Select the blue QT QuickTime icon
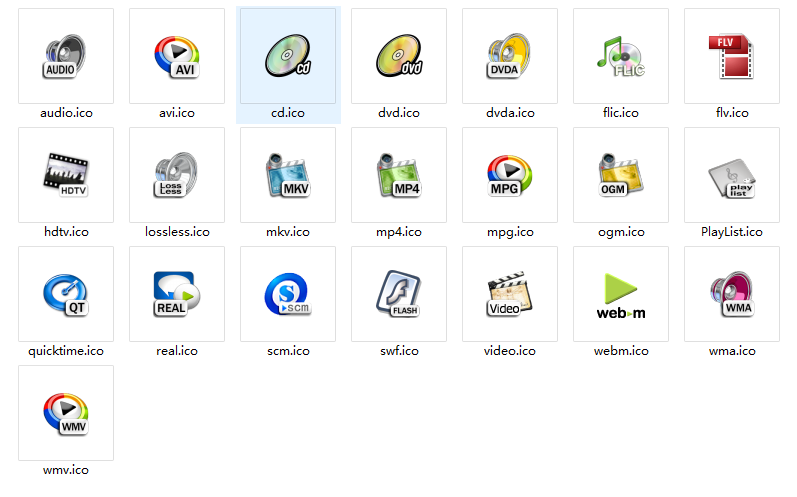The image size is (797, 497). click(x=66, y=295)
